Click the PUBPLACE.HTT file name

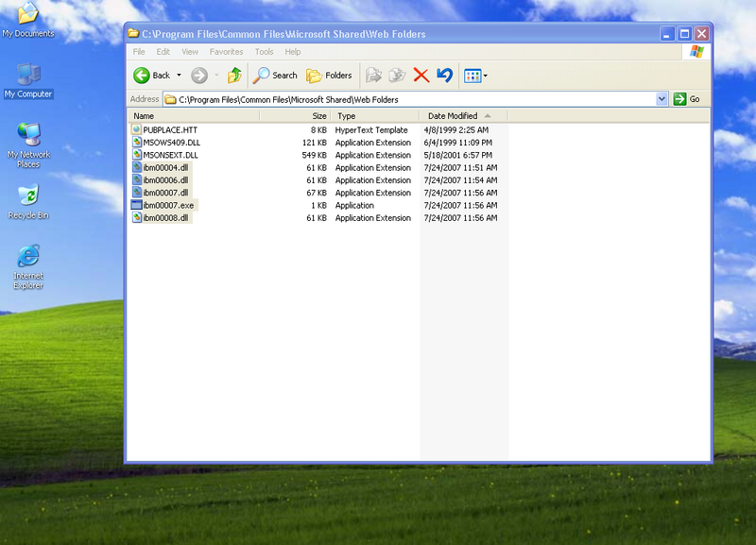pos(170,130)
